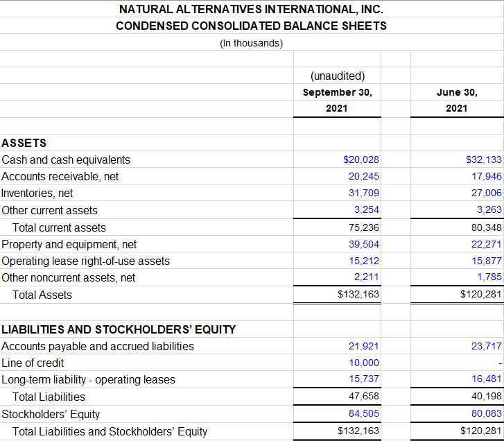Select other noncurrent assets value 1,785
Screen dimensions: 504x441
pos(489,277)
